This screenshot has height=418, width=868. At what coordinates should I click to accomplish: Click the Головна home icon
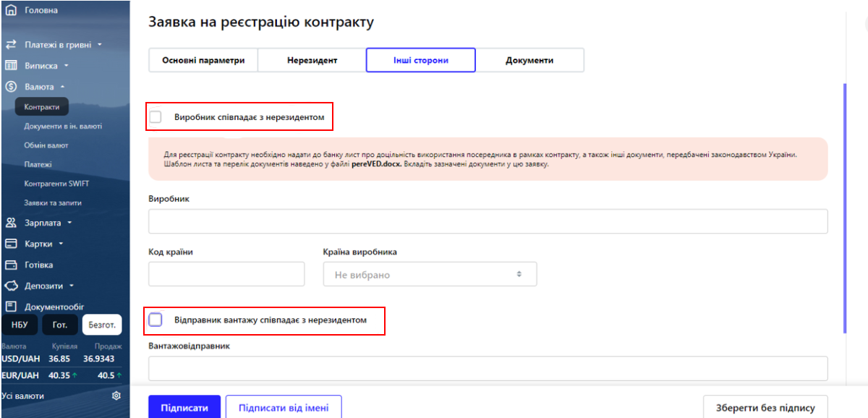11,11
